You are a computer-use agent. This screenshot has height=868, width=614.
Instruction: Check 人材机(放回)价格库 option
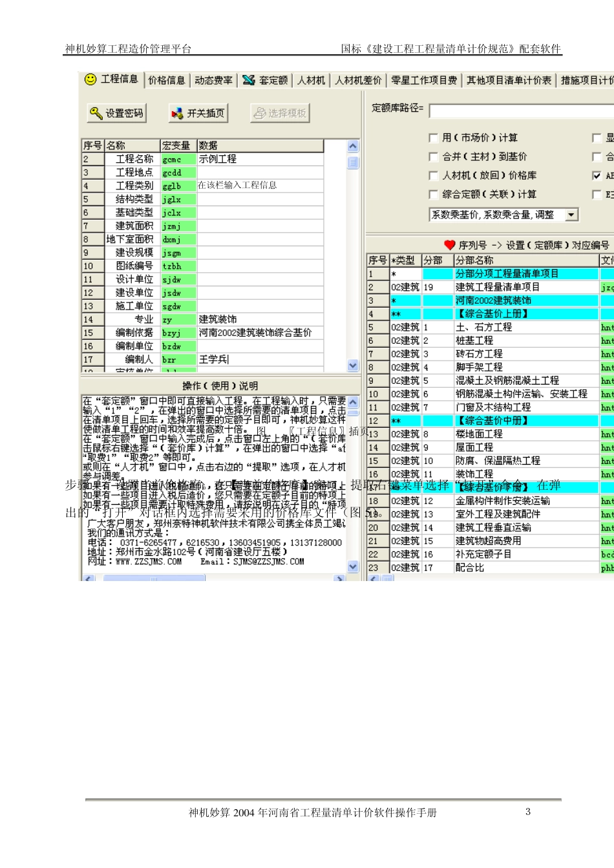point(433,175)
